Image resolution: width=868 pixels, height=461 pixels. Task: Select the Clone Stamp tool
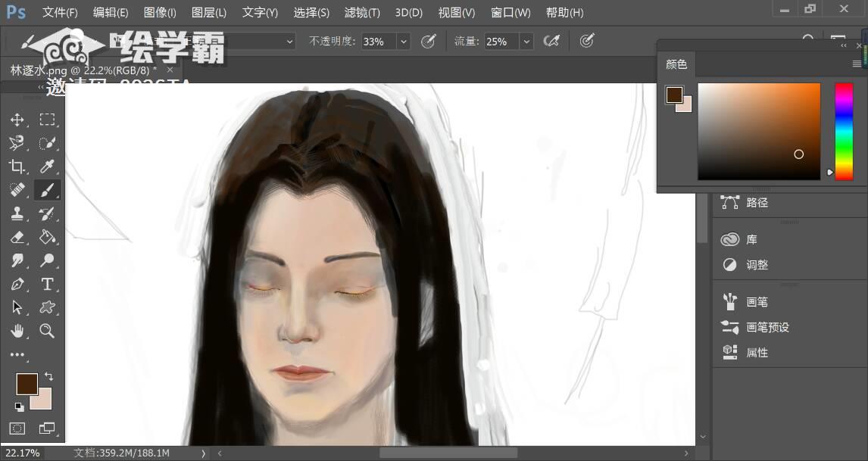pos(17,213)
